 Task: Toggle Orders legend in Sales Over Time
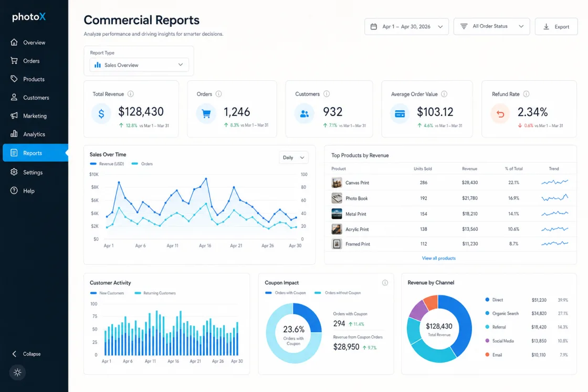142,164
